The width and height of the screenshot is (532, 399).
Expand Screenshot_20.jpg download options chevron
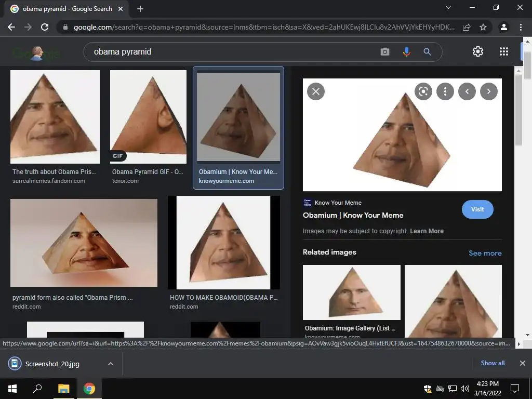click(111, 364)
